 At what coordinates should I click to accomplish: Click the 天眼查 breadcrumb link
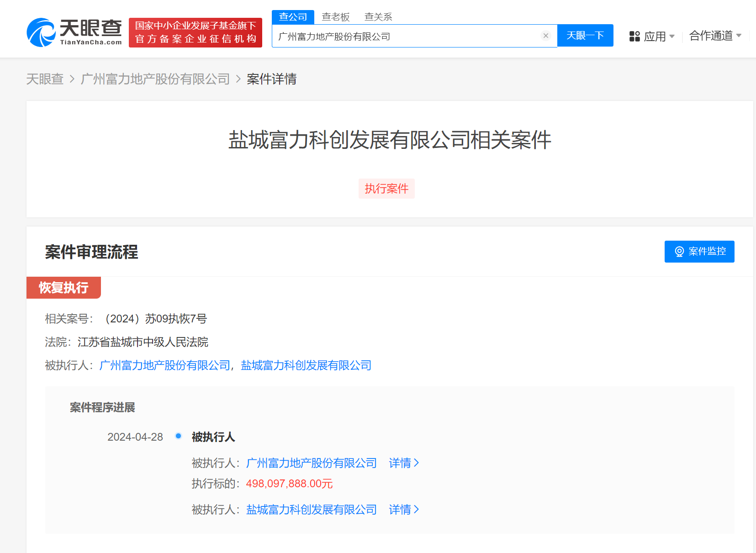click(45, 79)
